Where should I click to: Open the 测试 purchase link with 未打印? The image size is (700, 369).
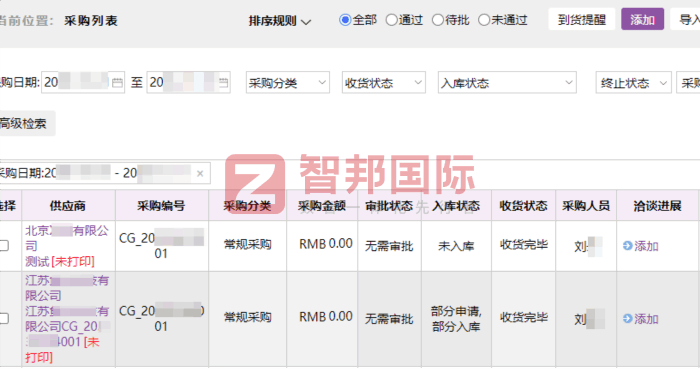pyautogui.click(x=60, y=261)
